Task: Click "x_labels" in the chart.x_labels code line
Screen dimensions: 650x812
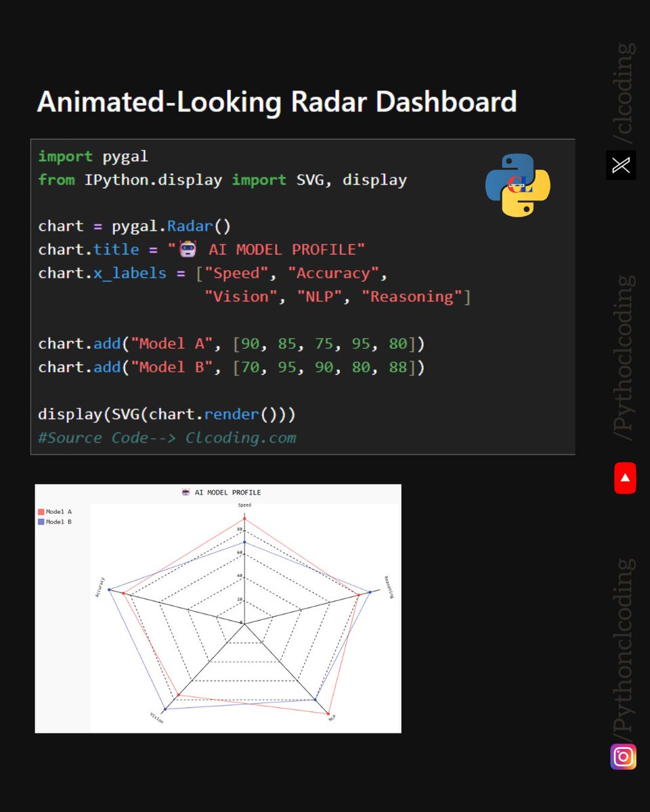Action: (x=130, y=273)
